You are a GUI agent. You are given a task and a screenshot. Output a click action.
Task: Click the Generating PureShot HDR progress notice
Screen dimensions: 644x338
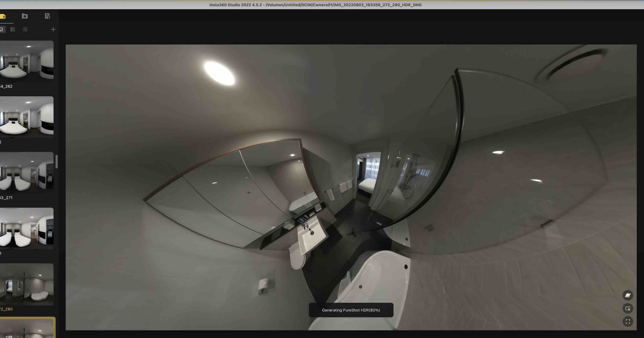(x=351, y=310)
